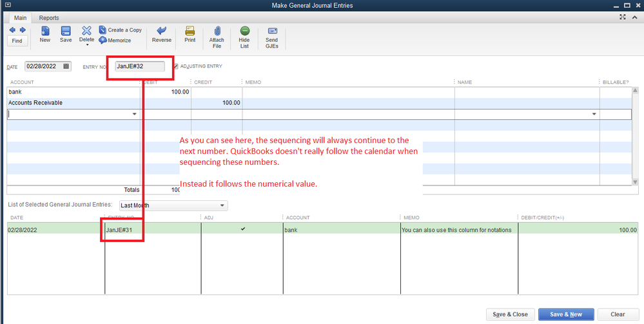Click the Find button

click(17, 41)
